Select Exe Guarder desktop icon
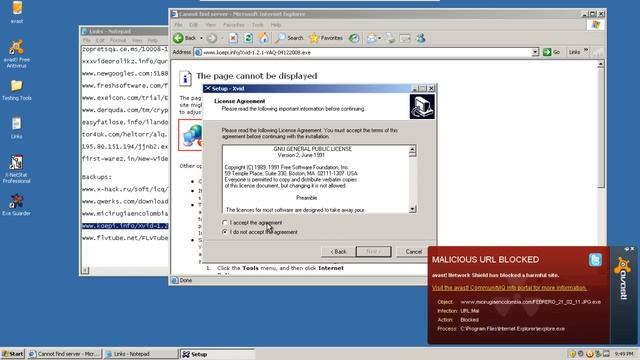The width and height of the screenshot is (640, 360). [x=16, y=204]
